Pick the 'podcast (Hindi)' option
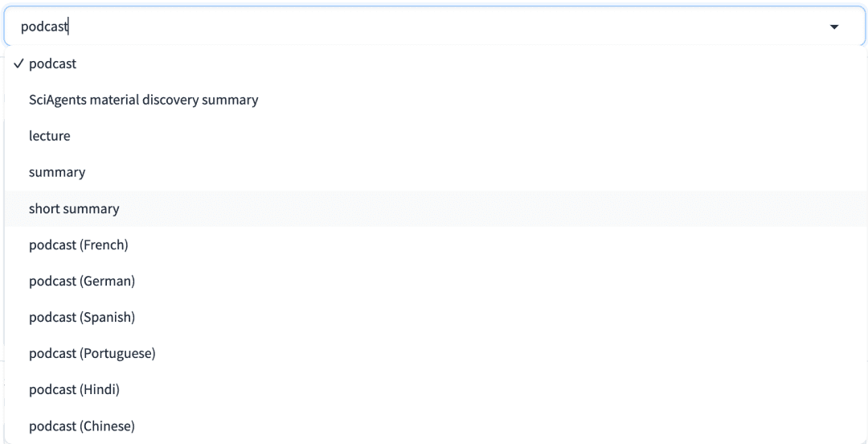The image size is (868, 444). point(436,389)
